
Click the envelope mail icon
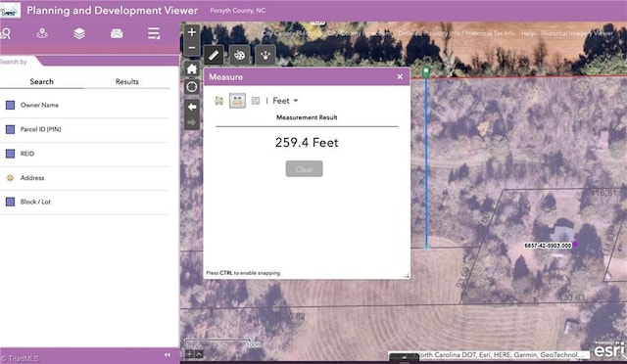tap(117, 33)
